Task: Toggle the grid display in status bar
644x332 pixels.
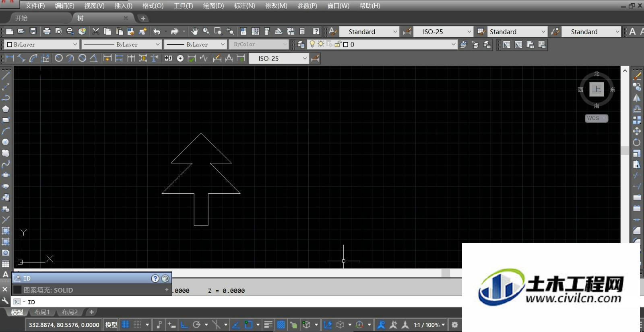Action: pyautogui.click(x=126, y=324)
